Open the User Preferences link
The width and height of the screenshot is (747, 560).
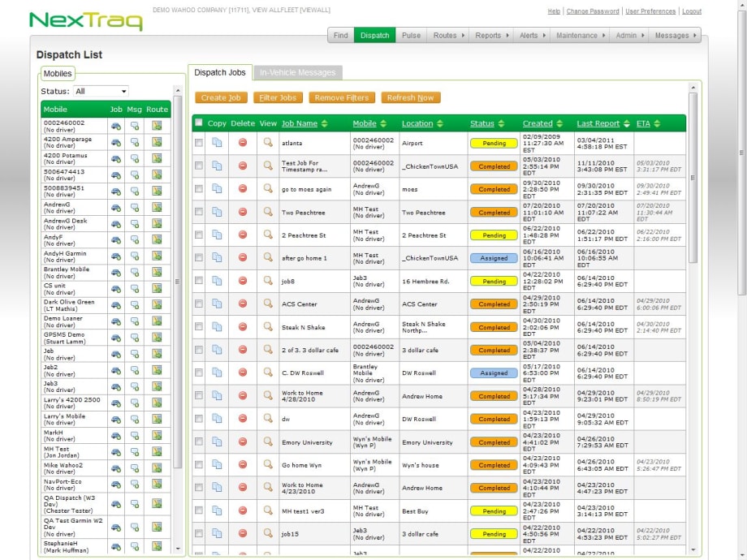650,11
